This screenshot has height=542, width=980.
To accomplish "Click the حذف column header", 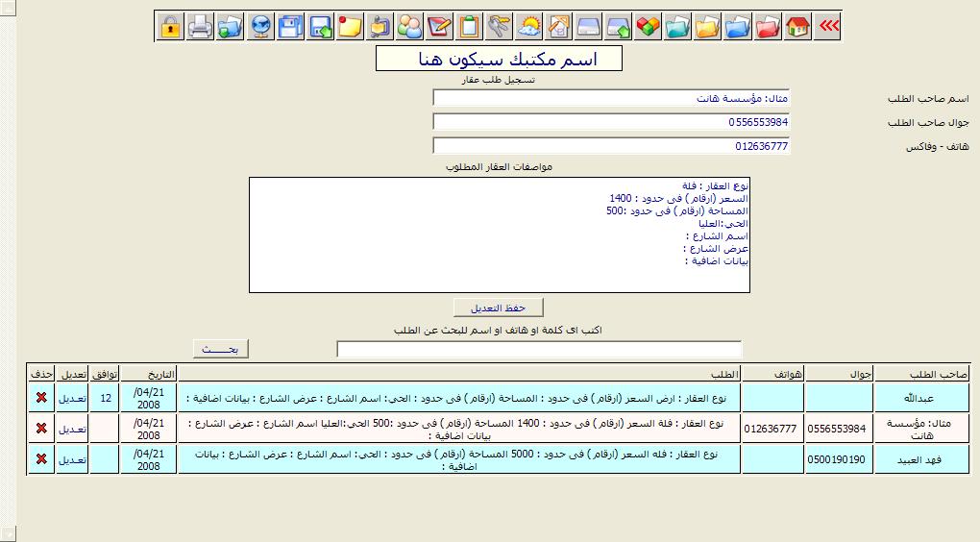I will tap(41, 374).
